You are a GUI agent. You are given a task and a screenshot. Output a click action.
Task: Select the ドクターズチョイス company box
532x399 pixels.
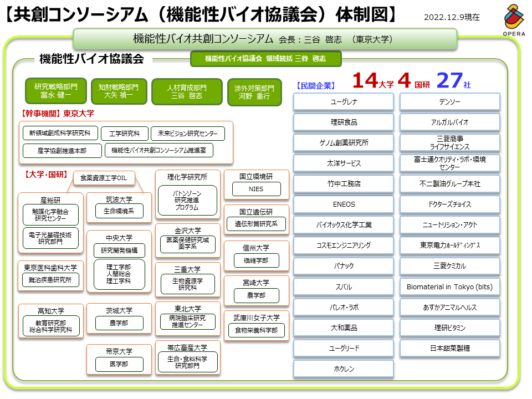point(450,204)
